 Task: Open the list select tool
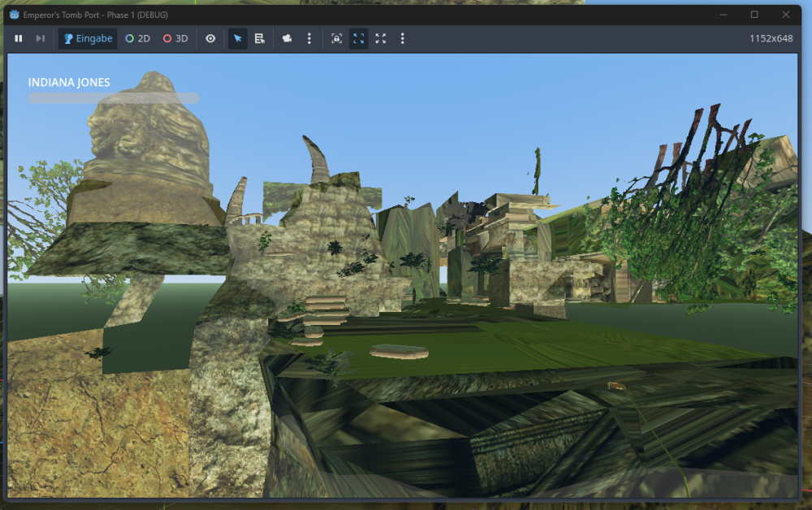pos(260,38)
